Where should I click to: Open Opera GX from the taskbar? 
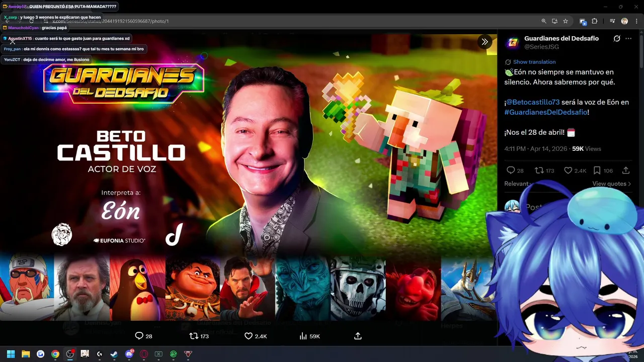click(x=144, y=354)
